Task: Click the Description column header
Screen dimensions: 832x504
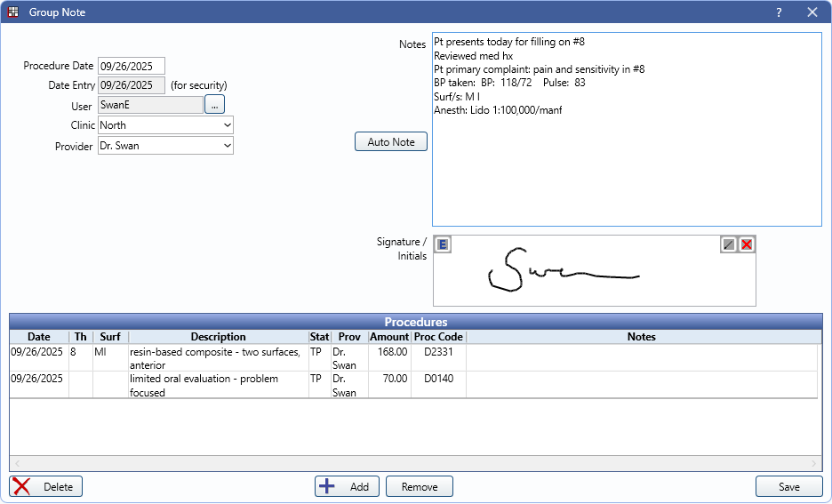Action: click(x=218, y=337)
